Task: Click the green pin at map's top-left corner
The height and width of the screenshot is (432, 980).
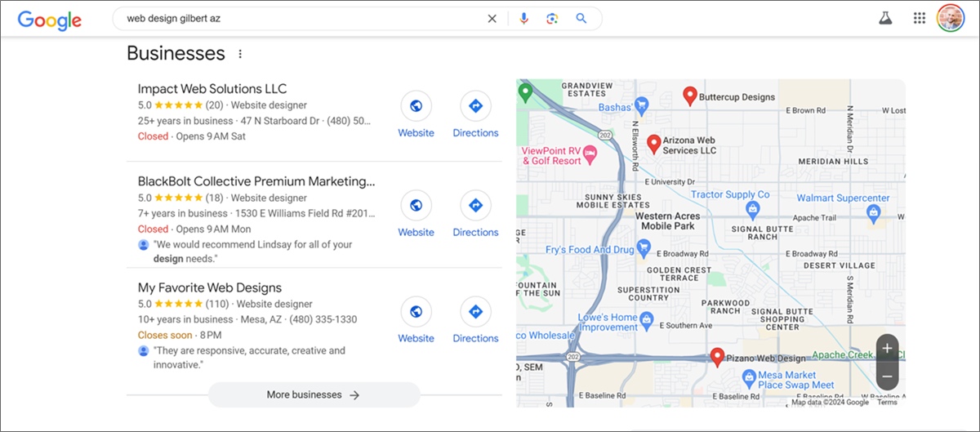Action: [524, 92]
